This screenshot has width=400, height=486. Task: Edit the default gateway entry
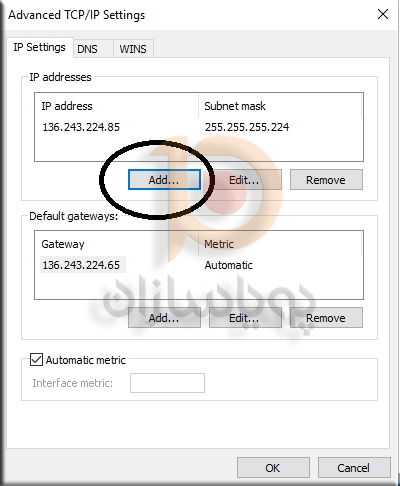pyautogui.click(x=245, y=318)
